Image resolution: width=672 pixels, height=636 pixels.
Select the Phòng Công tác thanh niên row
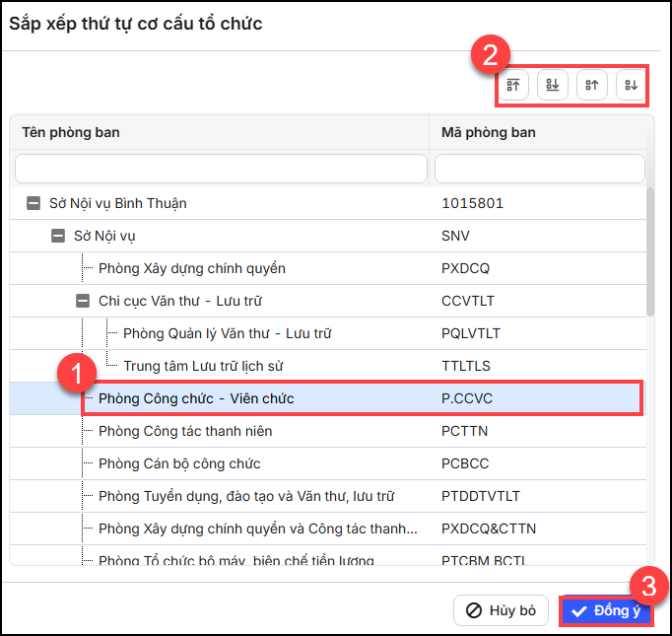[185, 431]
